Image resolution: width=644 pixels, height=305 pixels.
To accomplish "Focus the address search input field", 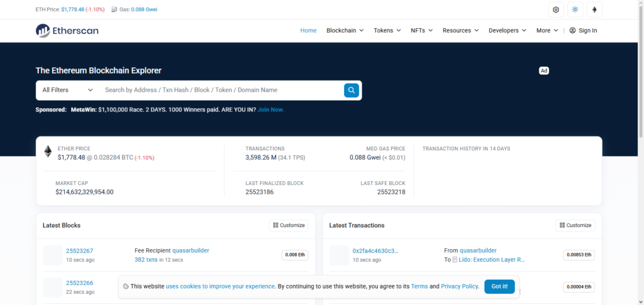I will point(222,90).
